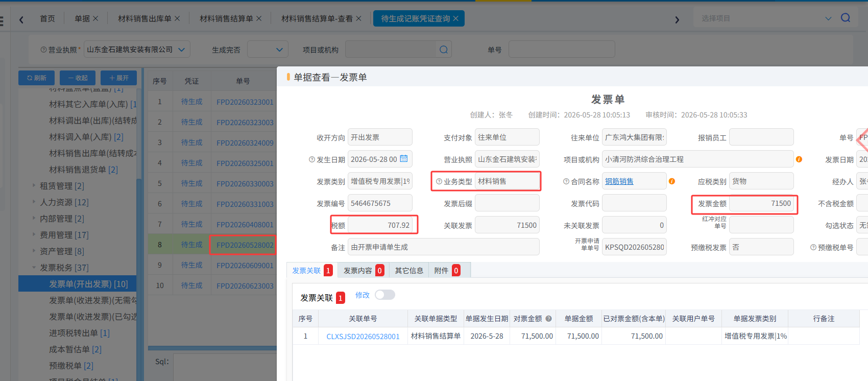
Task: Close the 材料销售结算单 tab
Action: point(259,18)
